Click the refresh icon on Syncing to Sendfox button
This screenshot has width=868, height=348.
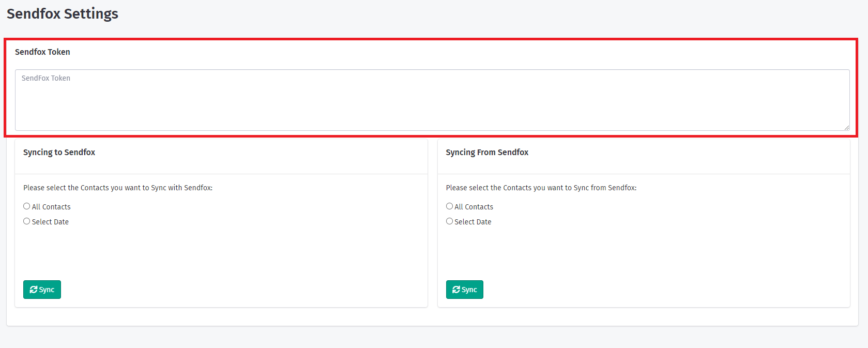(34, 290)
